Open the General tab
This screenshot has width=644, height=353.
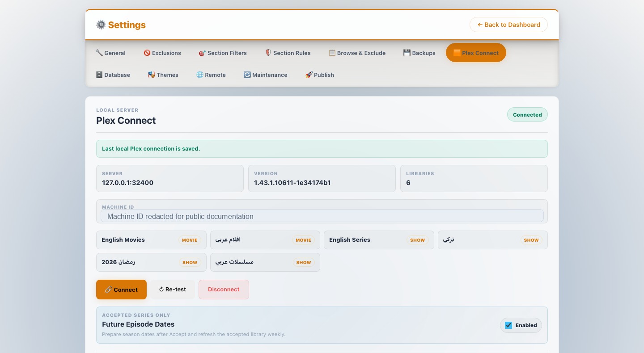coord(110,53)
